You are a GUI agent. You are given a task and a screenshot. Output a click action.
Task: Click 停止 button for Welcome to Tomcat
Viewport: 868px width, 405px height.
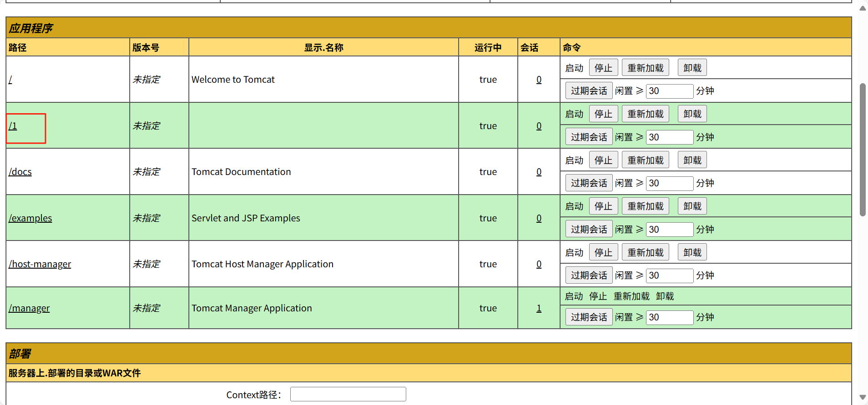(x=603, y=68)
